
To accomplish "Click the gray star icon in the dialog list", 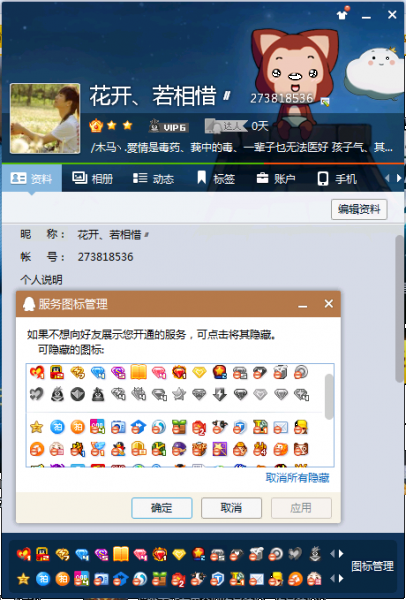I will (179, 394).
